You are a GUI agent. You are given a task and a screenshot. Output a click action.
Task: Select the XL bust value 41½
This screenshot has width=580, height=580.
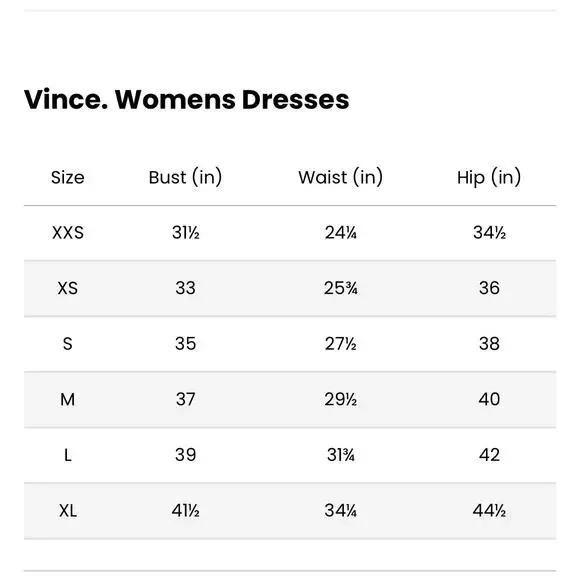186,511
